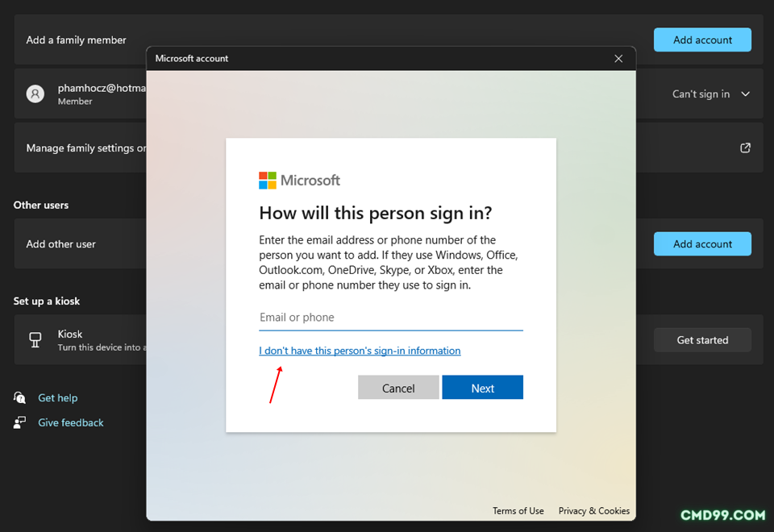Open 'I don't have this person's sign-in information' link

click(x=360, y=351)
